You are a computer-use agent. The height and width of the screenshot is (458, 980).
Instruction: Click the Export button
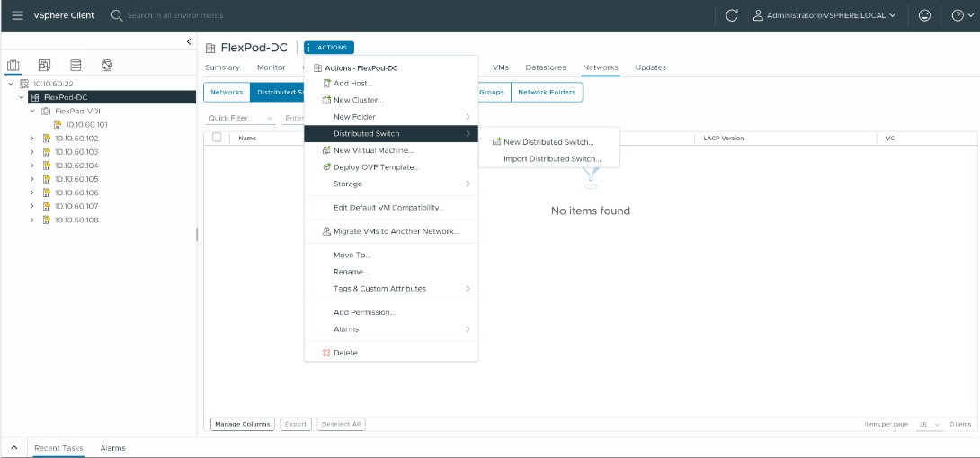[x=296, y=424]
